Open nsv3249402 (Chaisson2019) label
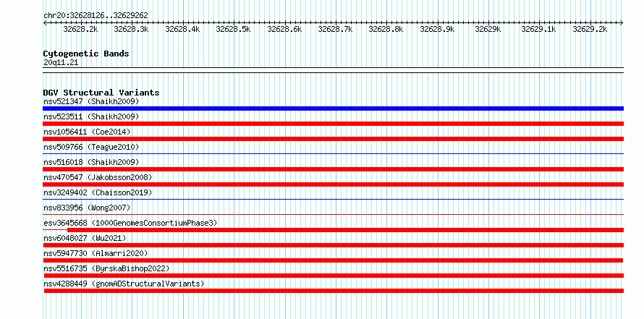 click(x=98, y=192)
